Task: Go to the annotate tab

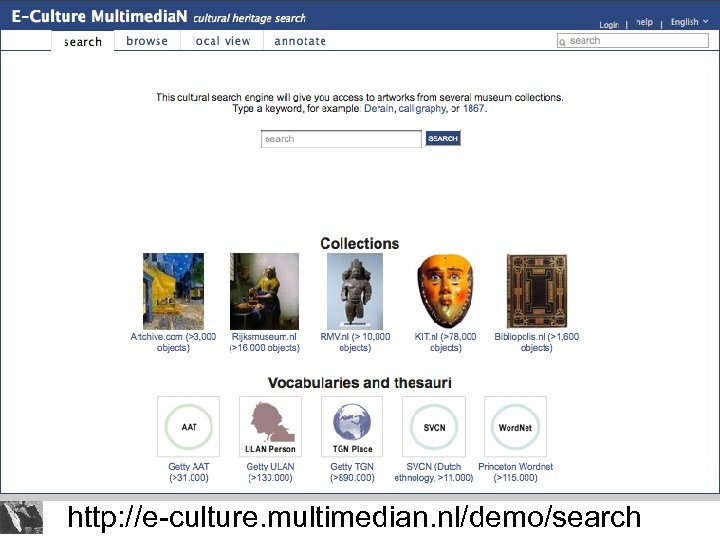Action: coord(300,41)
